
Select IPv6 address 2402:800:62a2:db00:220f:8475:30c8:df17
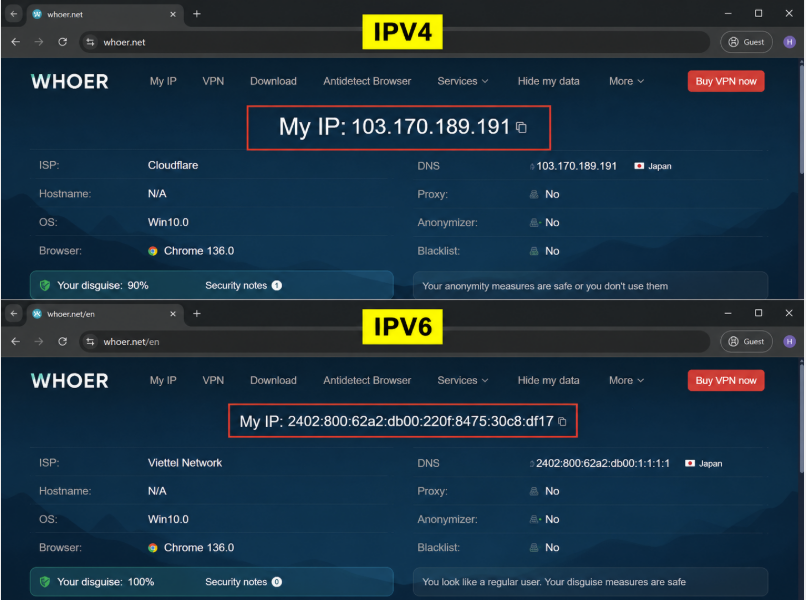420,422
